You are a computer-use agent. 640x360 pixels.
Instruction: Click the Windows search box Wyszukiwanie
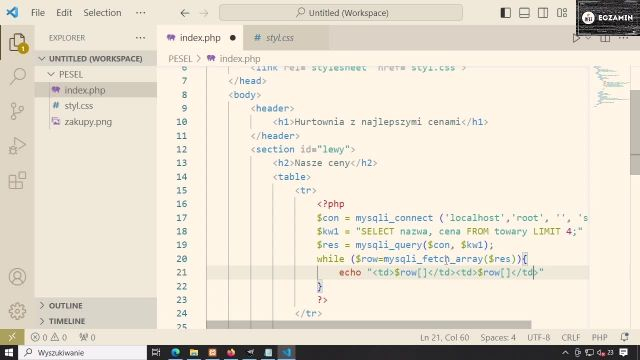[x=82, y=353]
